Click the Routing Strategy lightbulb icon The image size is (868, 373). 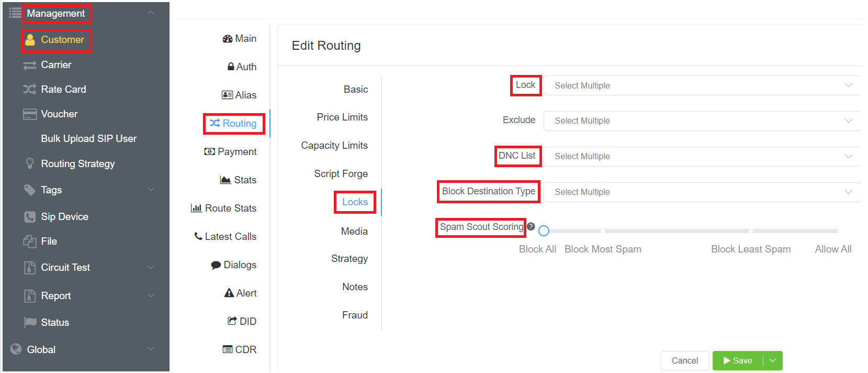tap(30, 163)
